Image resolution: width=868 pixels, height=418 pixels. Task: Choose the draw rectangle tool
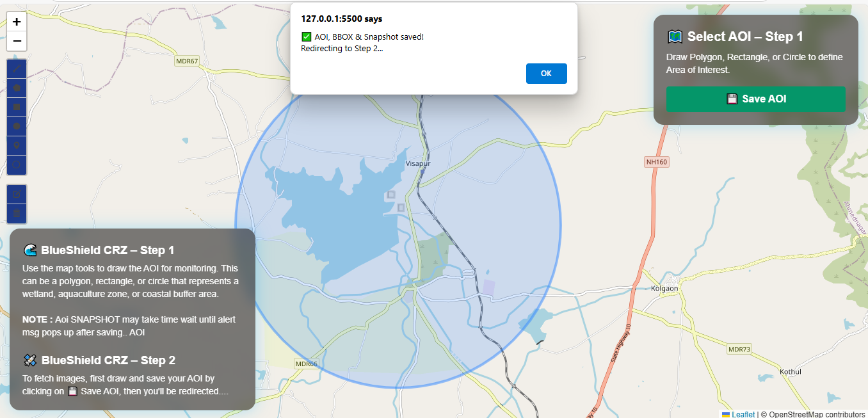pos(17,107)
